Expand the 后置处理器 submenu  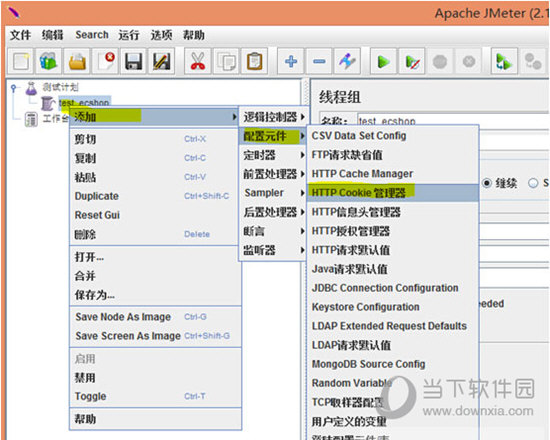coord(272,212)
